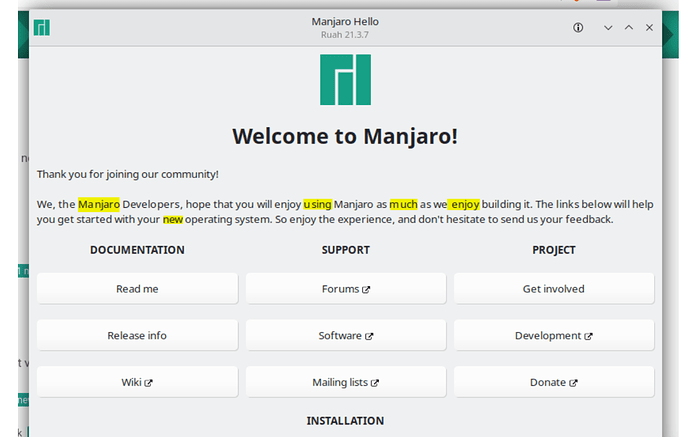690x437 pixels.
Task: Click the highlighted word 'new'
Action: click(x=173, y=219)
